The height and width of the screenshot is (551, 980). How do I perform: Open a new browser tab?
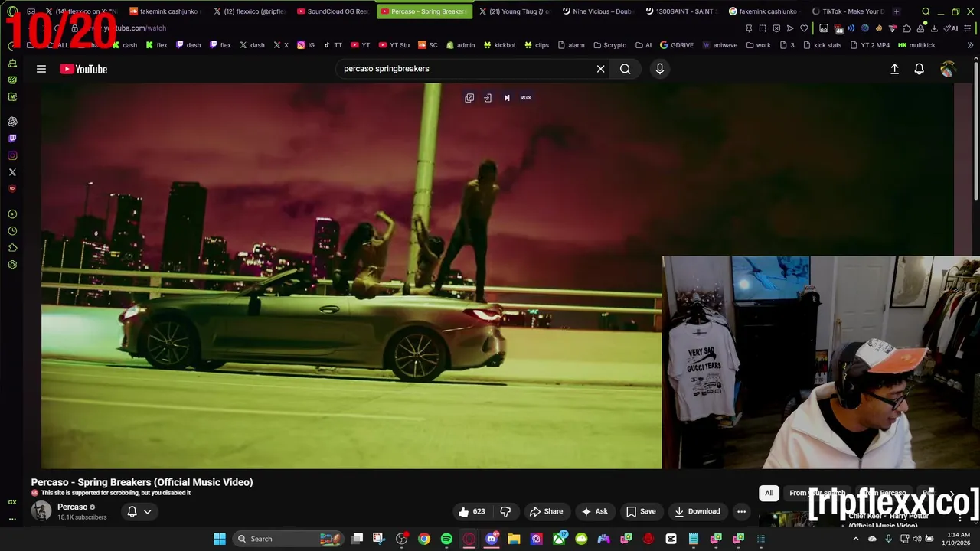pyautogui.click(x=897, y=11)
